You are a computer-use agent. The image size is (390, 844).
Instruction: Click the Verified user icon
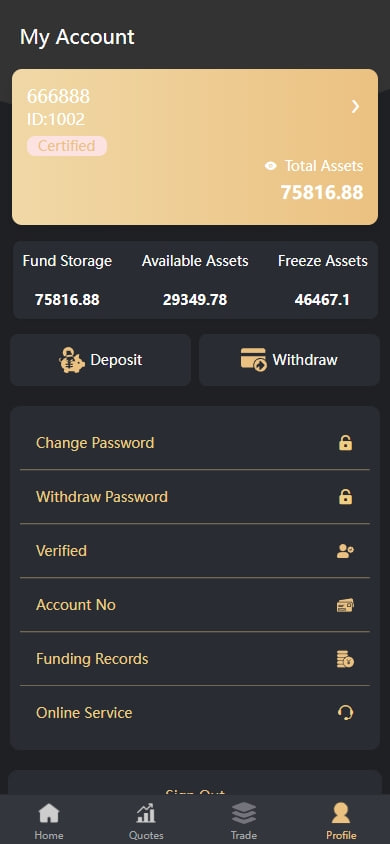[x=345, y=551]
